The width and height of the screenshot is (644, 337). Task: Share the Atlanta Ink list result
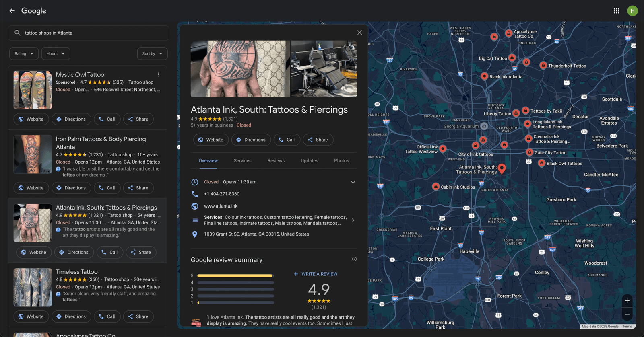[141, 253]
